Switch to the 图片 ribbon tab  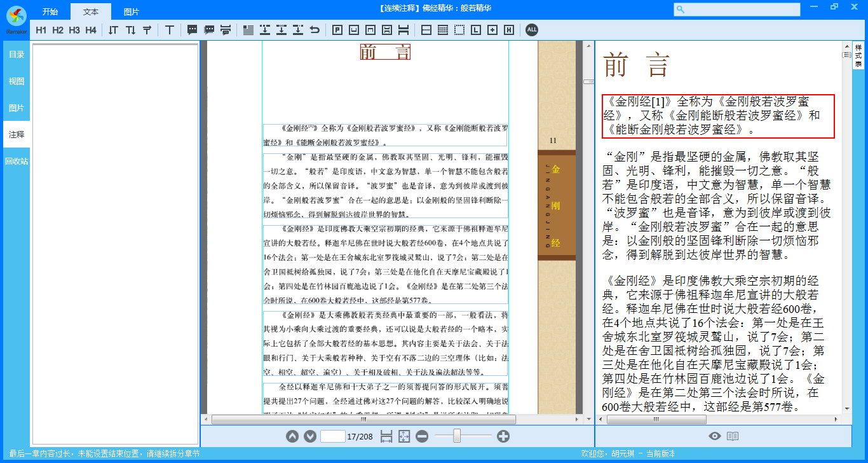point(132,12)
